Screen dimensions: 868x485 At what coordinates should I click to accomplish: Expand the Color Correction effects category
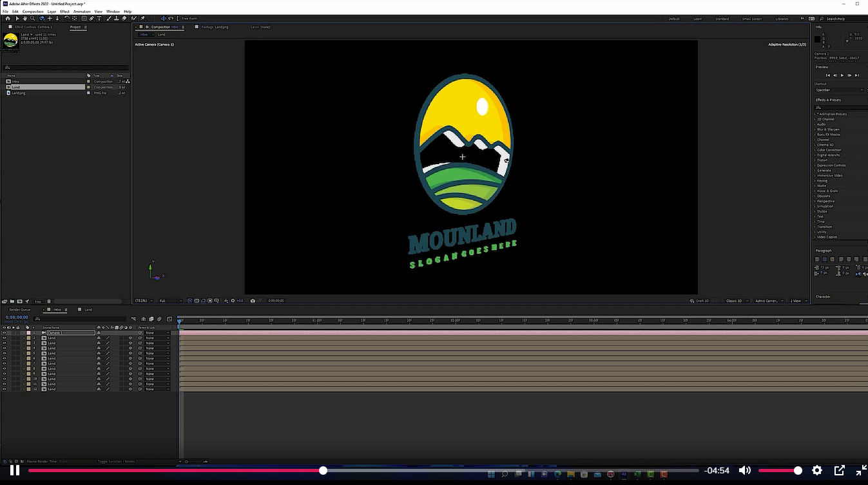(x=829, y=150)
